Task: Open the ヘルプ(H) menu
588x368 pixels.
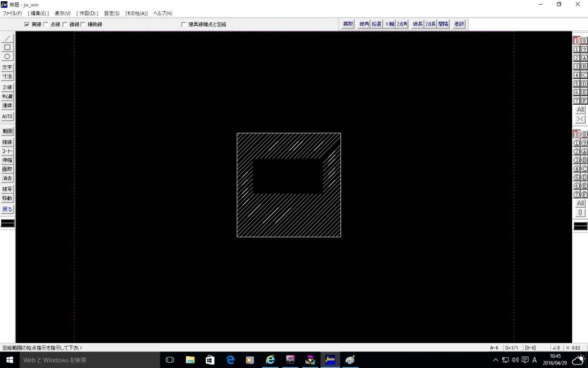Action: pyautogui.click(x=163, y=13)
